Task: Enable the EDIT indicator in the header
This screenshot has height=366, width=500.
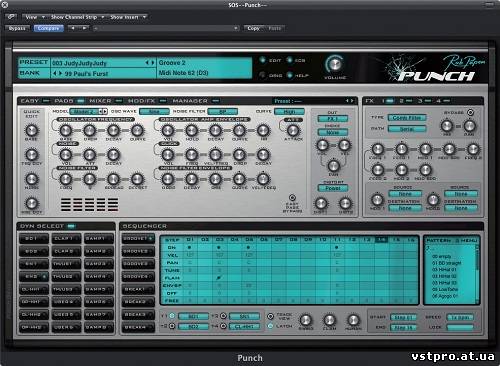Action: pyautogui.click(x=262, y=60)
